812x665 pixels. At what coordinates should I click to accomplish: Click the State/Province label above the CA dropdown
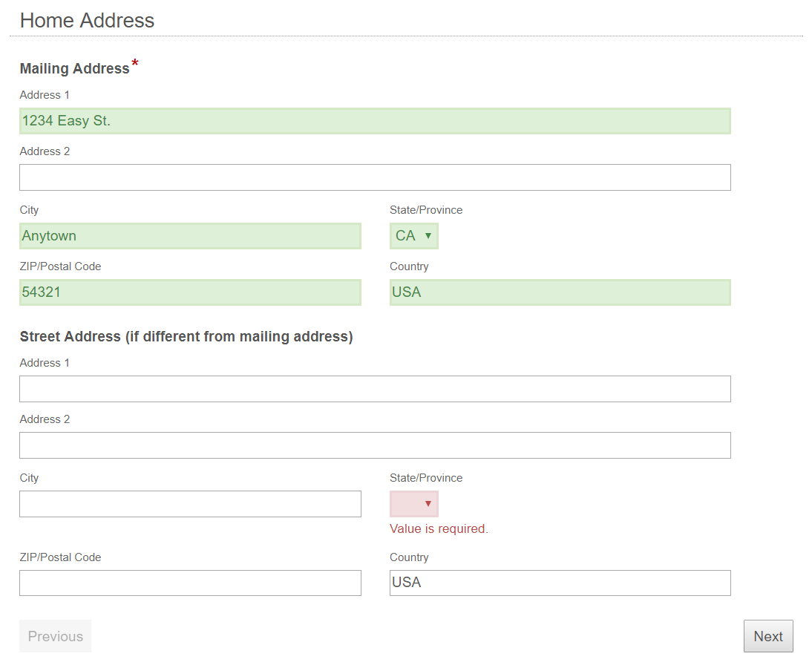[425, 210]
